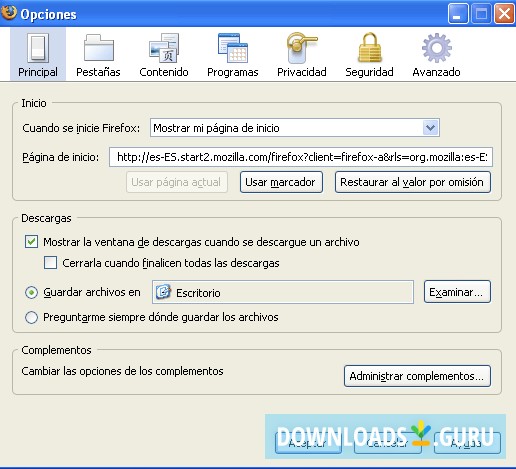This screenshot has width=516, height=469.
Task: Switch to the Pestañas panel
Action: (x=98, y=54)
